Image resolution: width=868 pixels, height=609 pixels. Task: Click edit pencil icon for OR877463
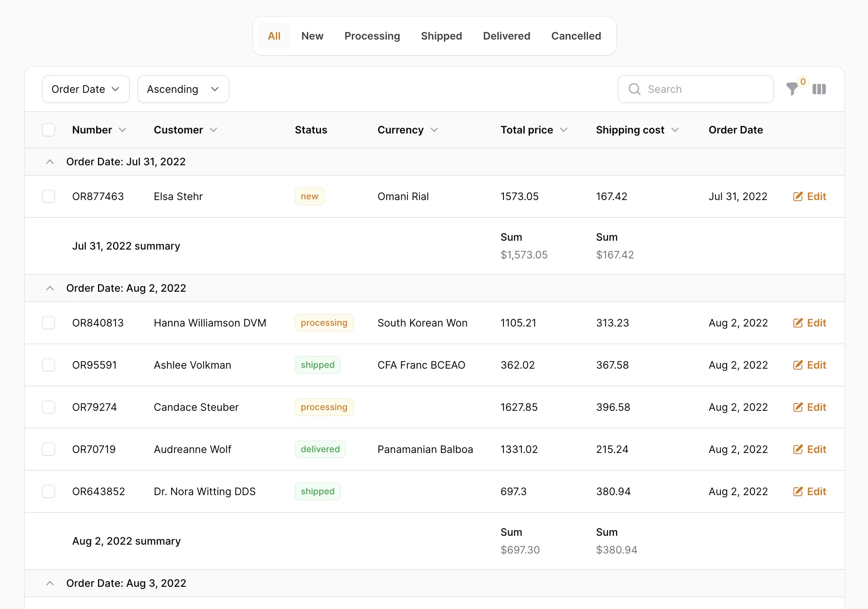click(798, 196)
